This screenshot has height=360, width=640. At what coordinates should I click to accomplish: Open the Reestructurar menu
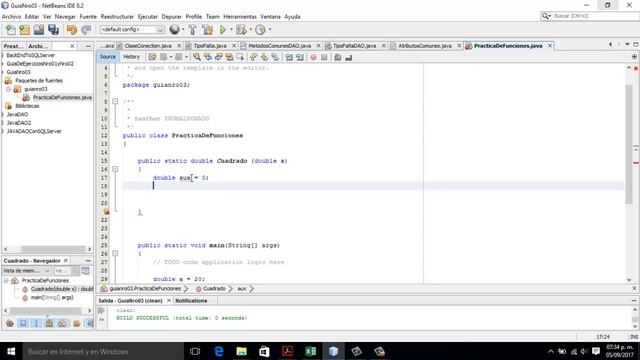[117, 16]
